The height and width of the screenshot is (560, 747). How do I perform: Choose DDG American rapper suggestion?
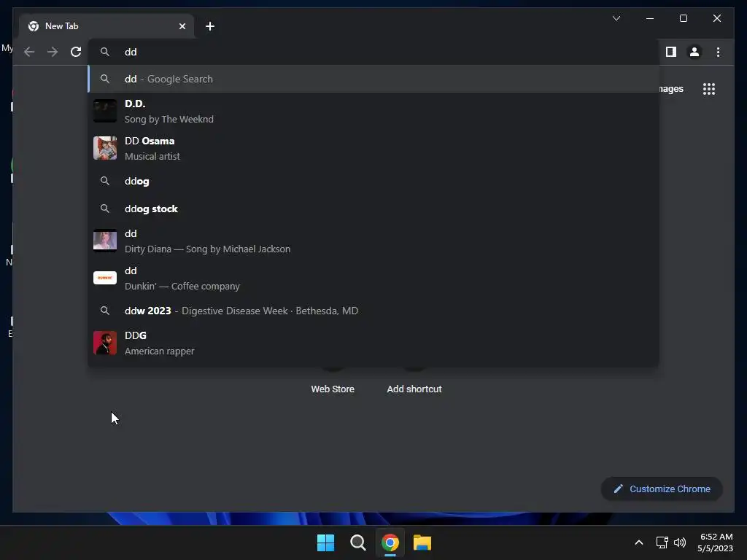coord(373,343)
